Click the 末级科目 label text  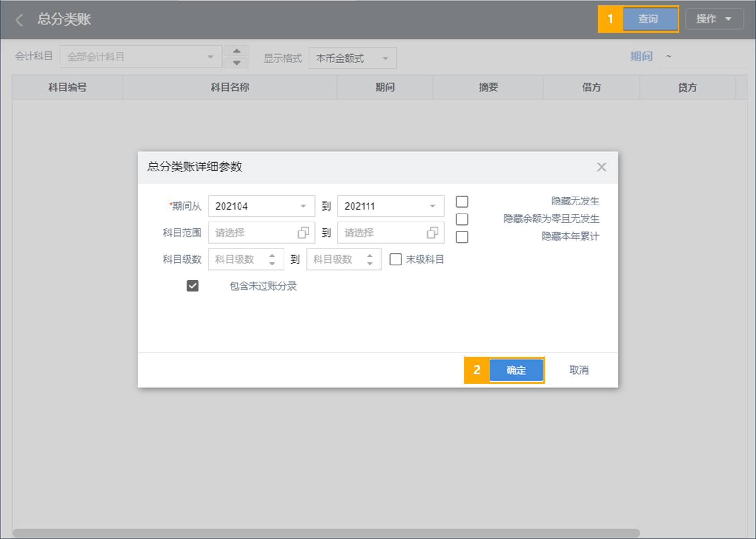[425, 259]
